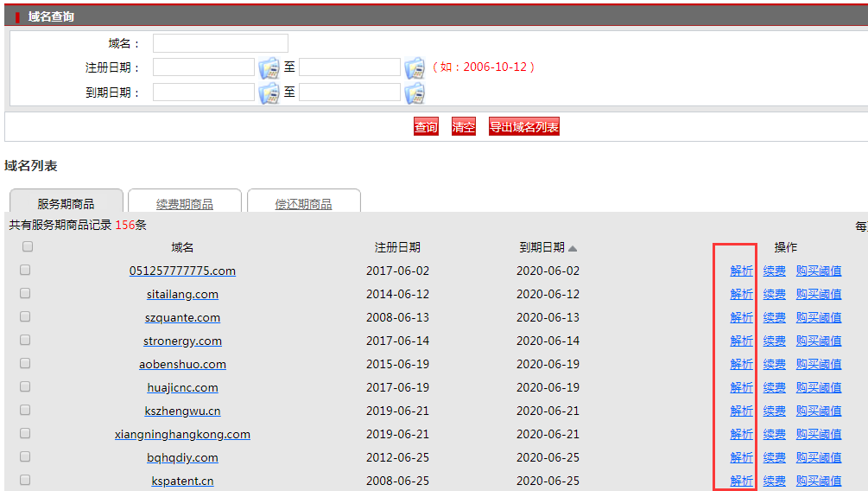Screen dimensions: 868x491
Task: Click 导出域名列表 export button
Action: point(523,127)
